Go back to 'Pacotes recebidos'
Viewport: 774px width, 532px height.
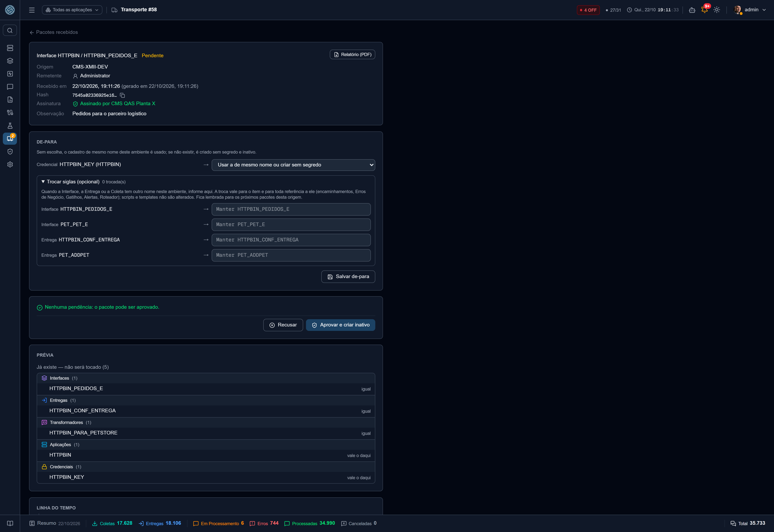point(54,32)
